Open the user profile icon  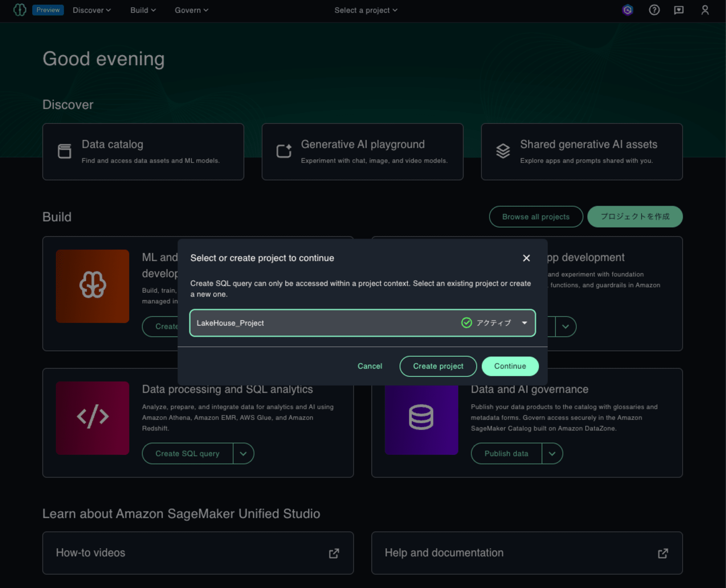(705, 10)
